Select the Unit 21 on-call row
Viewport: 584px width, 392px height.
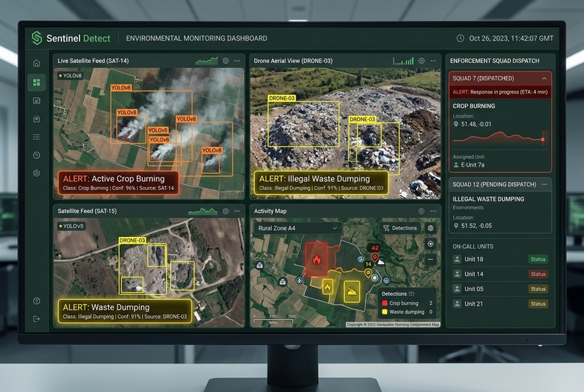tap(500, 304)
